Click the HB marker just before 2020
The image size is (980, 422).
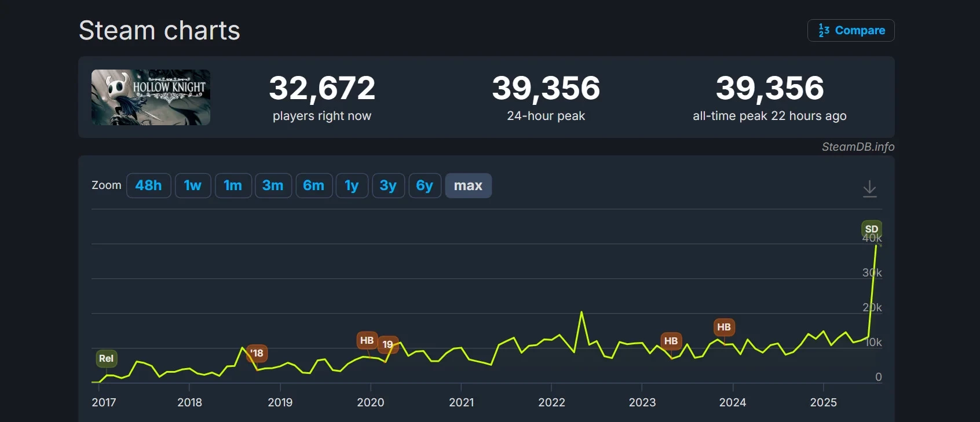coord(367,340)
